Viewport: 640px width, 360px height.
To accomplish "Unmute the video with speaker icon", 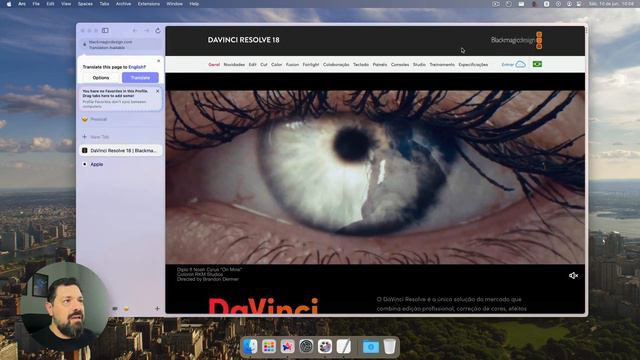I will (x=573, y=276).
